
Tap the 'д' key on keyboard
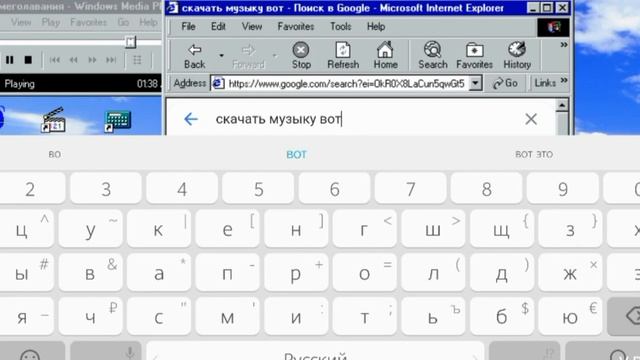click(x=501, y=273)
